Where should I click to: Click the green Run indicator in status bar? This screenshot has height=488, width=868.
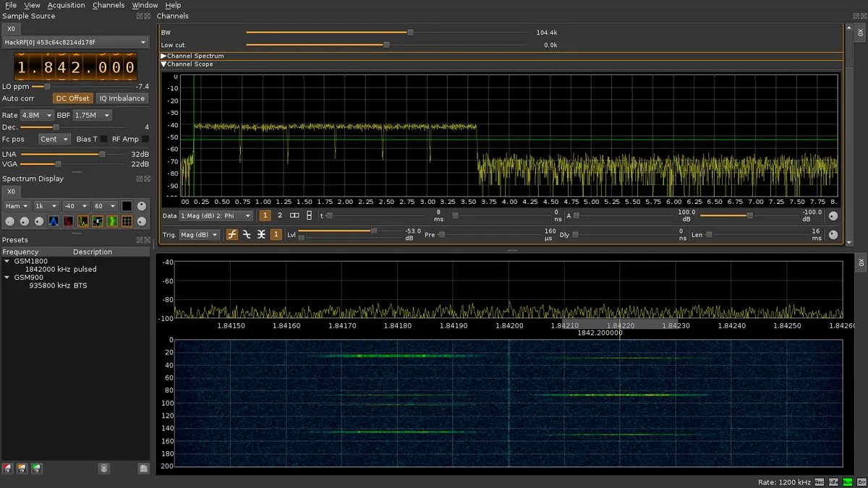click(847, 481)
